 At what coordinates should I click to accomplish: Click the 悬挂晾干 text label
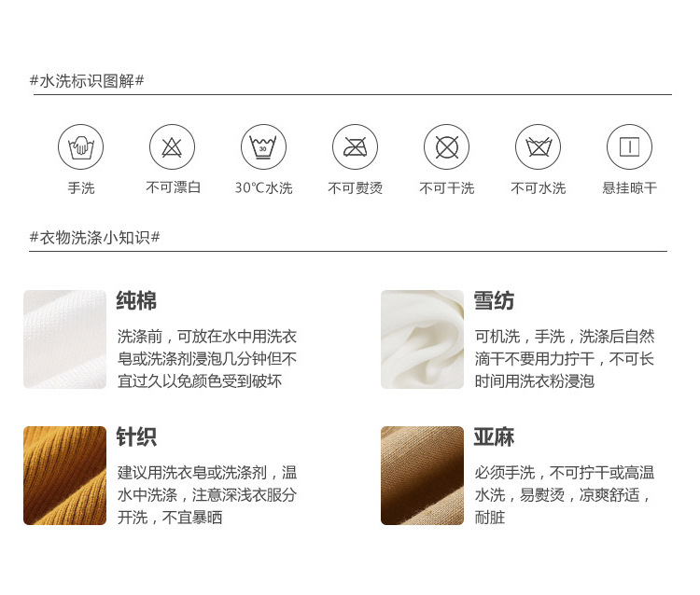pos(629,187)
